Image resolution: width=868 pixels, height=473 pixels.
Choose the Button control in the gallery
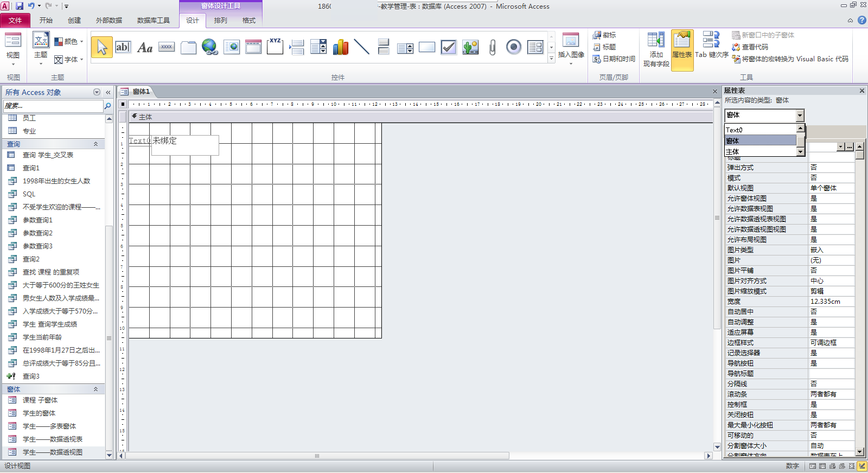point(167,47)
